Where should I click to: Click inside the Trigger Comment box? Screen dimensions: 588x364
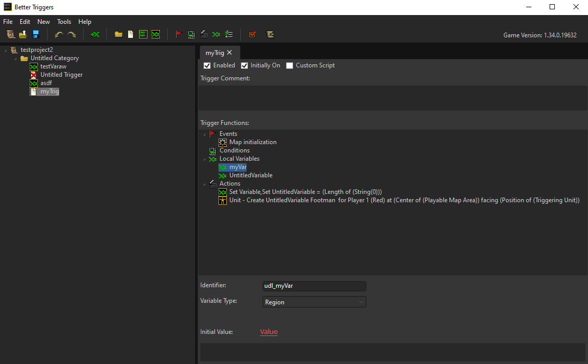click(392, 97)
